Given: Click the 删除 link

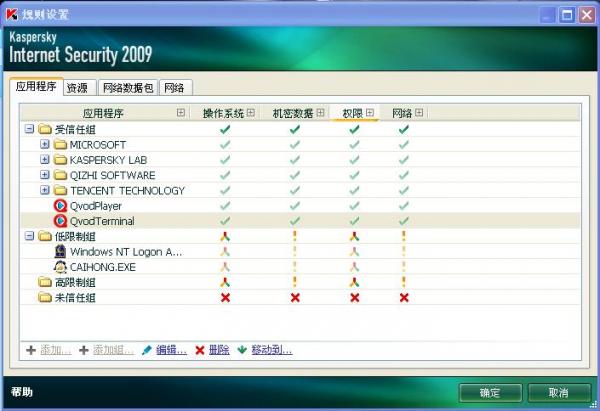Looking at the screenshot, I should (219, 350).
